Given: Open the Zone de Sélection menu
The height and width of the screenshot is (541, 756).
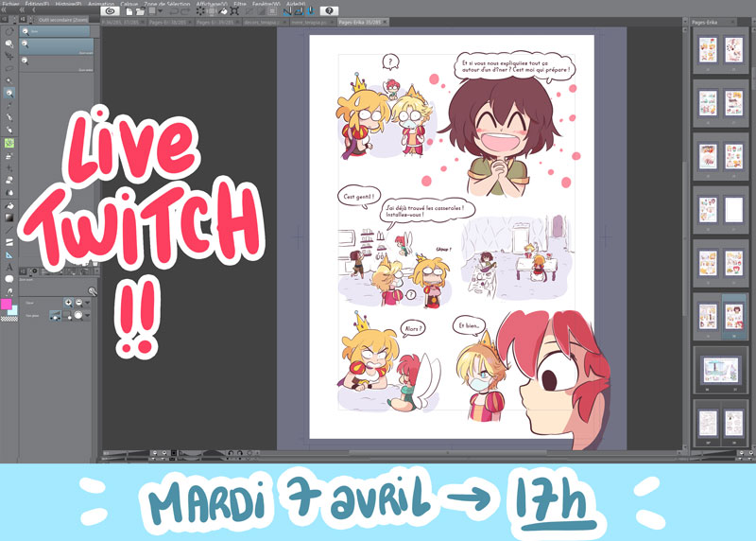Looking at the screenshot, I should coord(167,4).
